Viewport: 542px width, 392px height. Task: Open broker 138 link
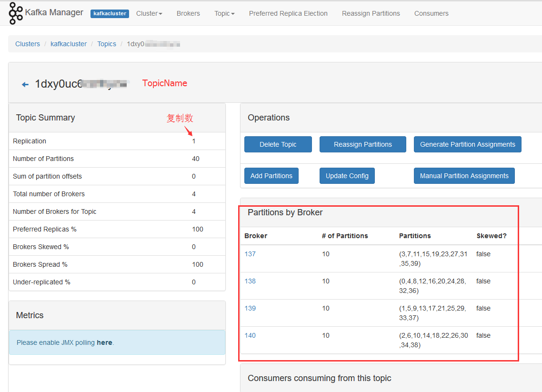tap(250, 281)
